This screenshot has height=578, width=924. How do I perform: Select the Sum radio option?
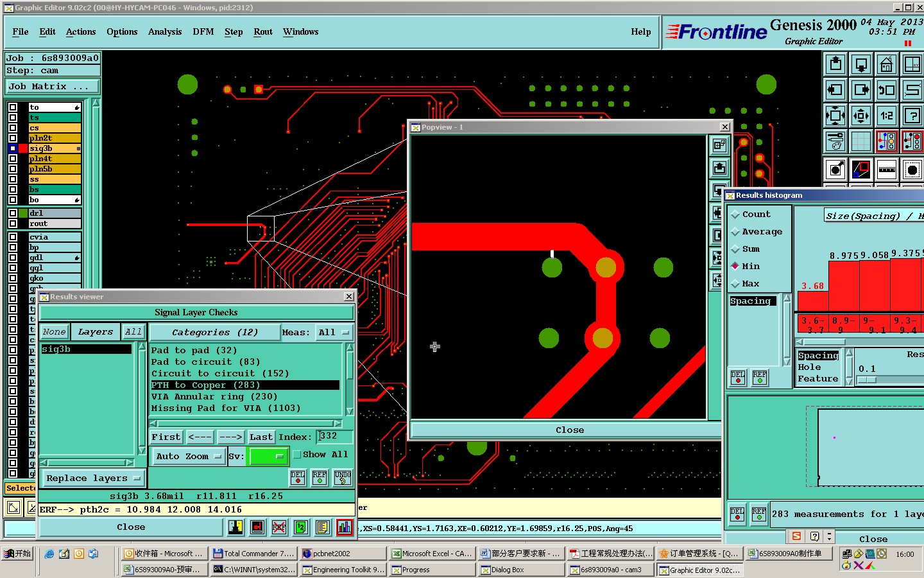coord(745,249)
